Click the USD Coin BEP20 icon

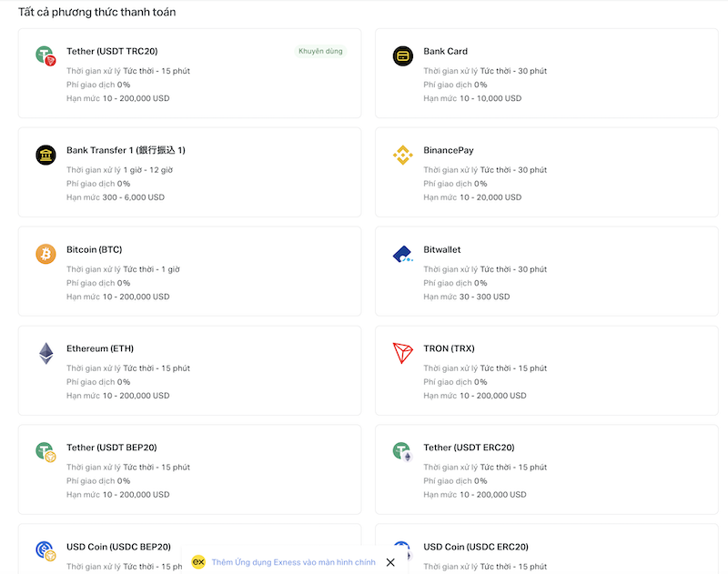click(45, 550)
